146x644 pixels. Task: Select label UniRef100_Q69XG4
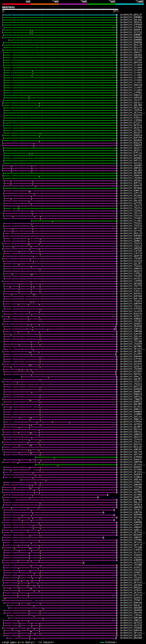tap(131, 63)
